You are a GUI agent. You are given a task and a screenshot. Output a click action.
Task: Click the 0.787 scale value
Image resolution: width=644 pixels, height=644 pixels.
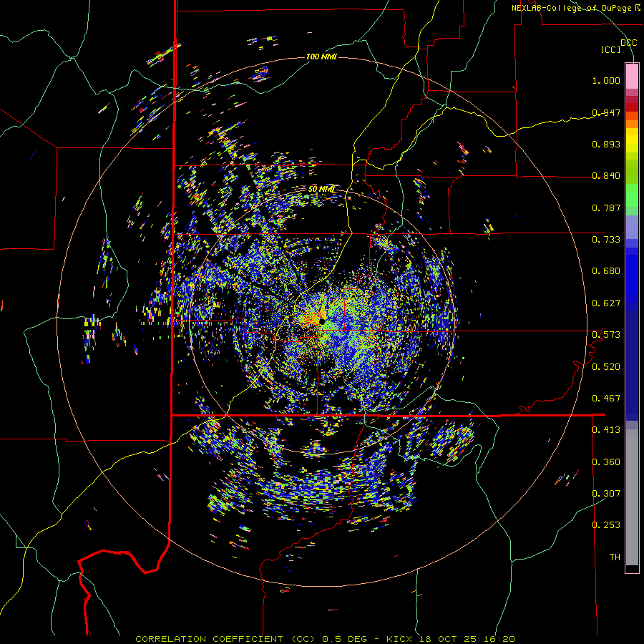click(606, 208)
